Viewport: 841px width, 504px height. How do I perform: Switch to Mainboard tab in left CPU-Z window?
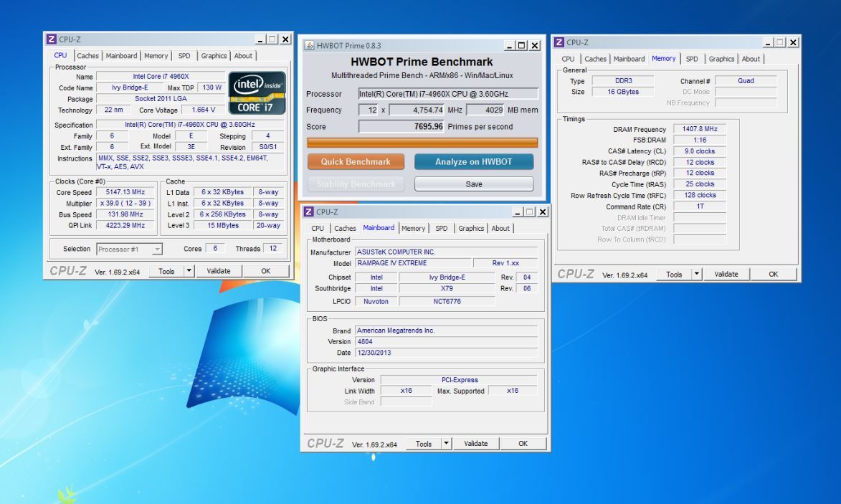coord(121,56)
